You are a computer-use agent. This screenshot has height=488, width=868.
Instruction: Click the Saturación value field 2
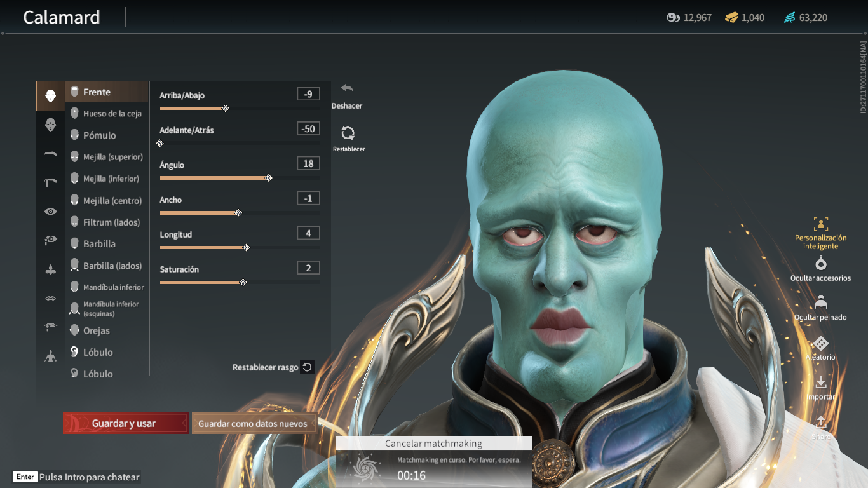click(x=308, y=268)
